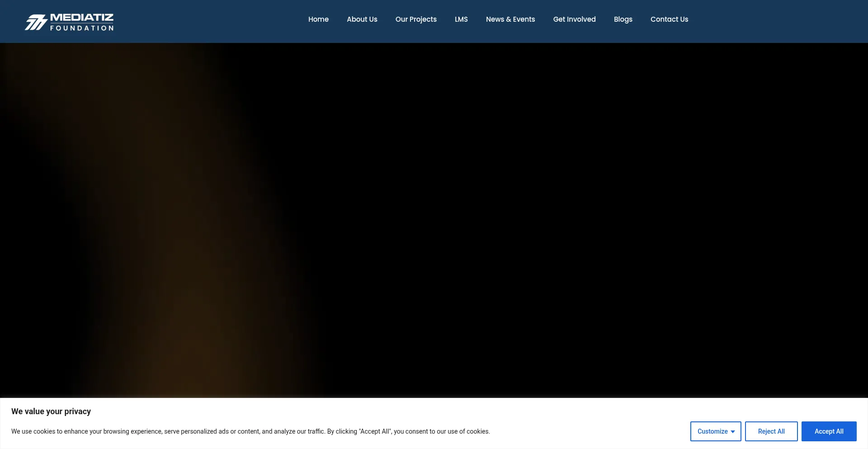Open the LMS link in navigation
Screen dimensions: 868x449
point(461,19)
